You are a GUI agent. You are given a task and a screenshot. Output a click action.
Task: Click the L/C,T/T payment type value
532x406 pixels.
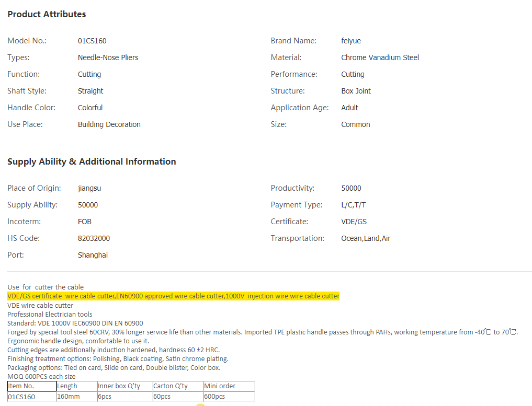coord(353,205)
